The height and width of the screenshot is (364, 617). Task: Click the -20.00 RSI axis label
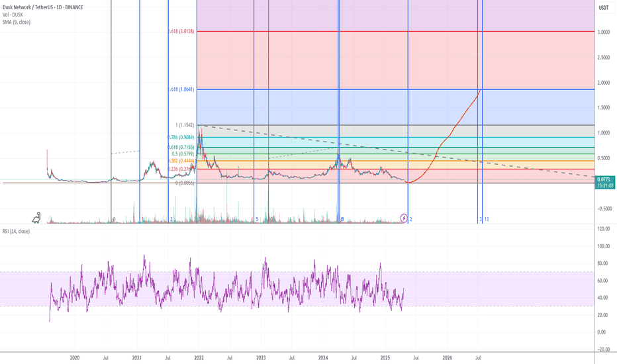[603, 349]
